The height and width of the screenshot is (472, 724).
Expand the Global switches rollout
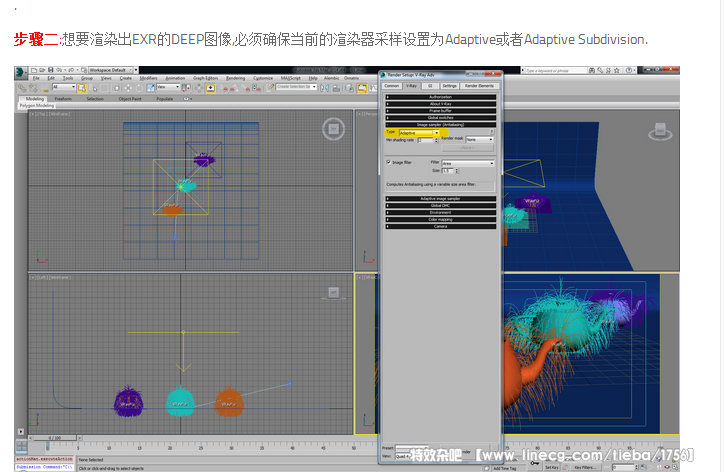(x=440, y=118)
